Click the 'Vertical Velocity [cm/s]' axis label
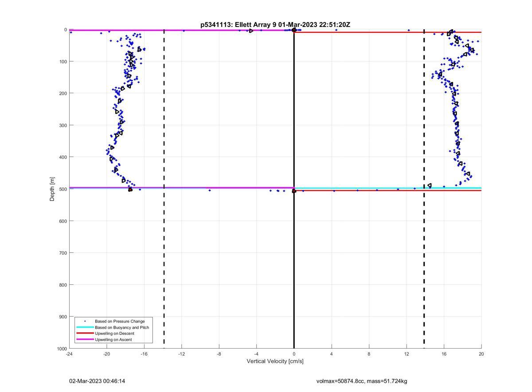 point(275,361)
